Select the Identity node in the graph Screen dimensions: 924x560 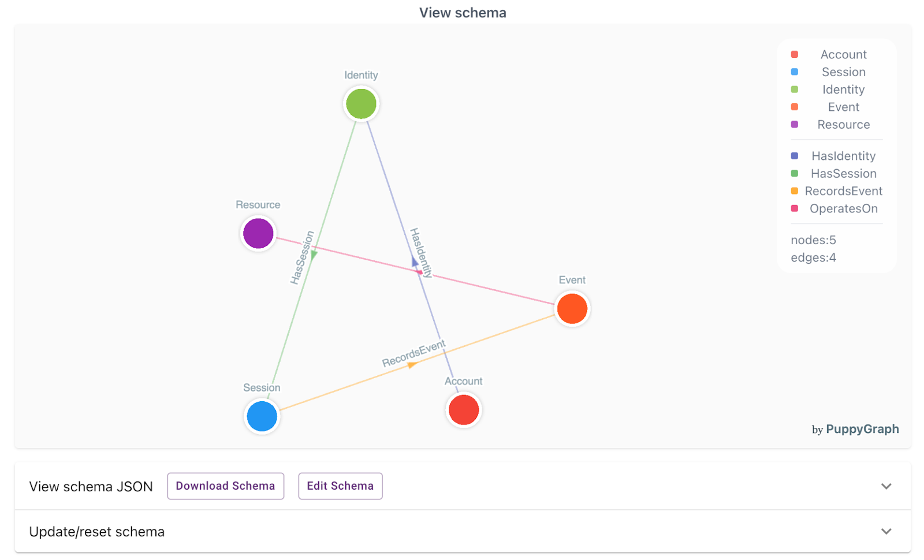tap(361, 103)
